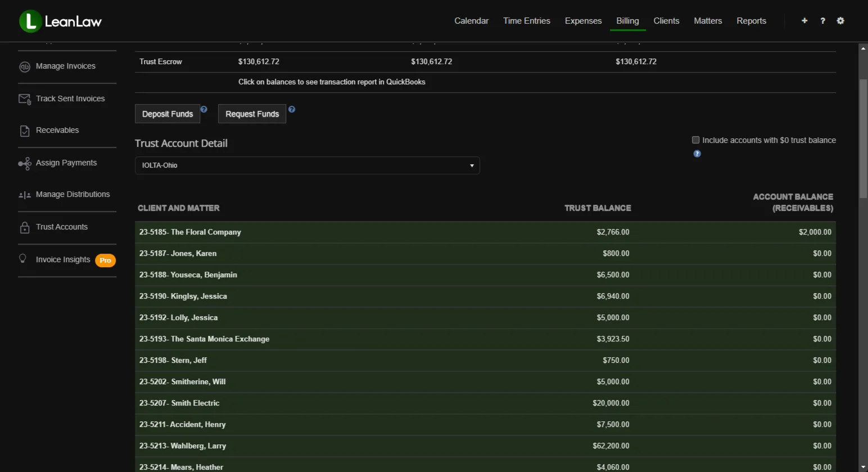This screenshot has width=868, height=472.
Task: Show help for $0 trust balance option
Action: (697, 154)
